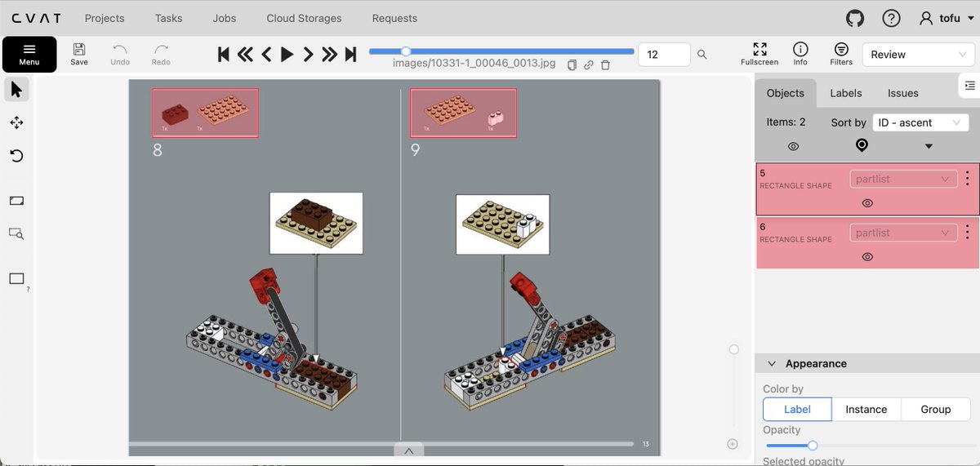Select region of interest zoom tool

click(x=16, y=233)
